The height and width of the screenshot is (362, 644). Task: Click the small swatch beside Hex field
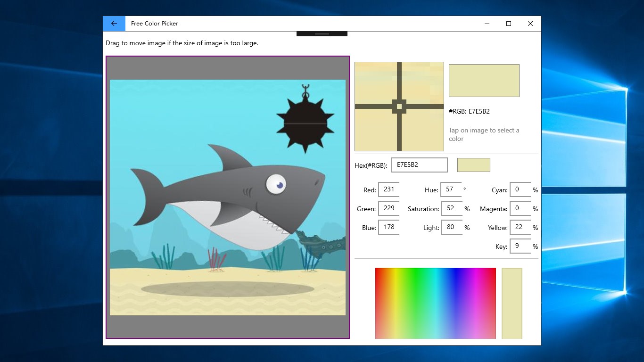474,165
